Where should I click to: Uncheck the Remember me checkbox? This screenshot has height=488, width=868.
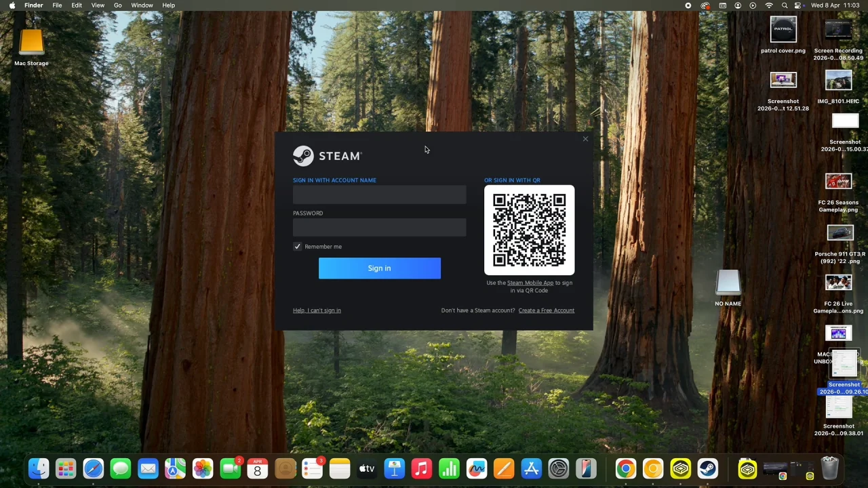[297, 246]
